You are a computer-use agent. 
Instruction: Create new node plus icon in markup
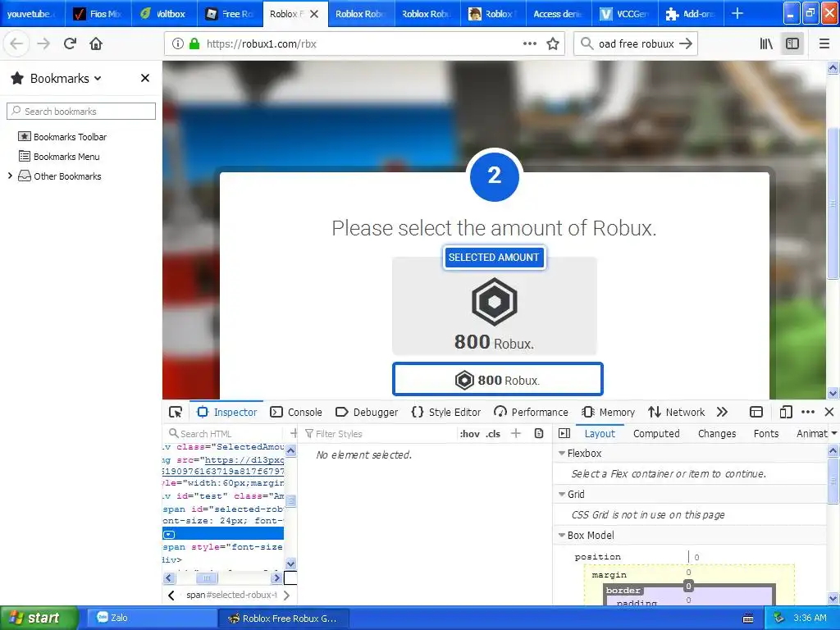(x=294, y=433)
